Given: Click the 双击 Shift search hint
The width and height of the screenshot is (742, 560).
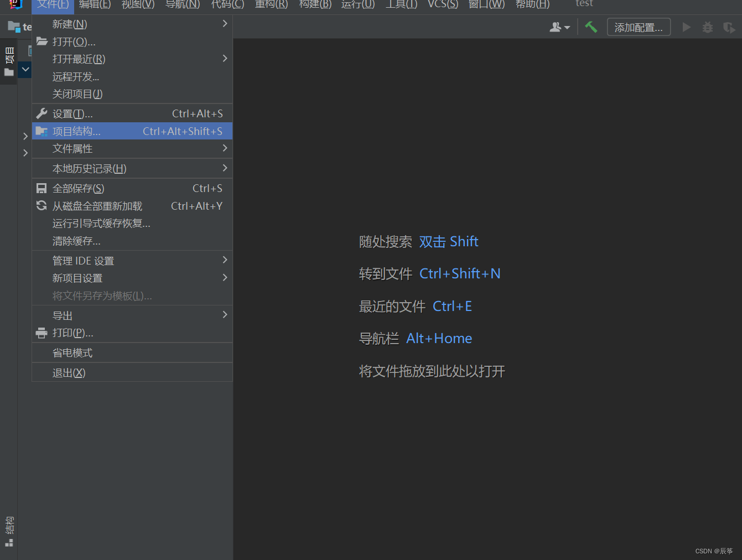Looking at the screenshot, I should click(x=448, y=242).
